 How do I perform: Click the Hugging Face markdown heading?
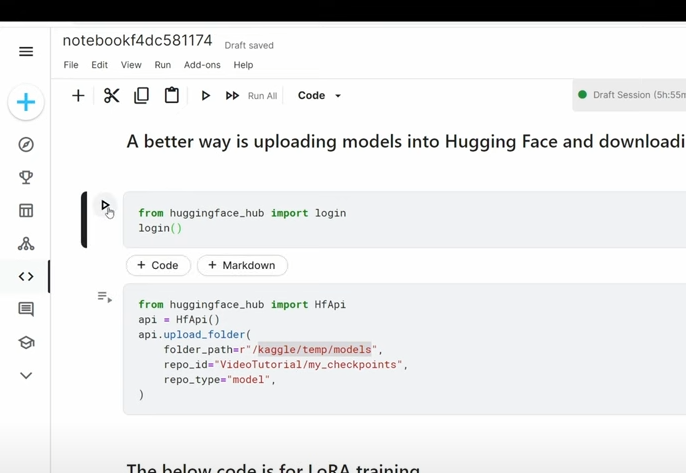tap(406, 142)
